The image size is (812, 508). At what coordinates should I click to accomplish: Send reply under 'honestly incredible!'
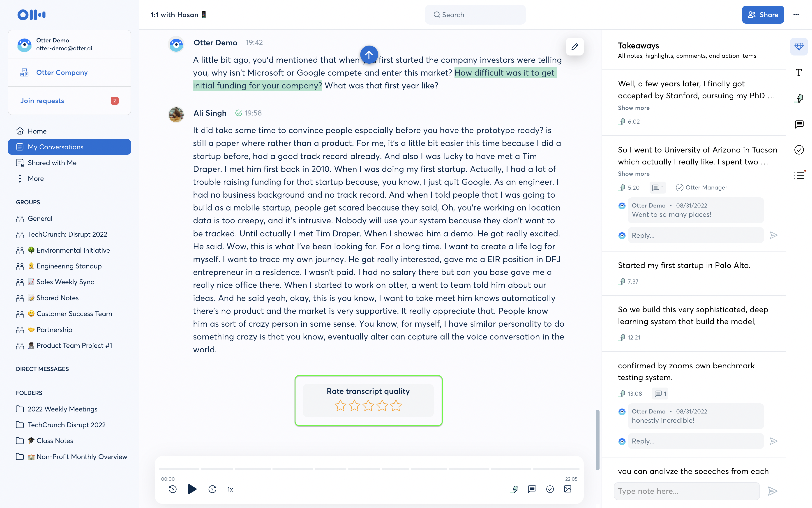point(774,441)
